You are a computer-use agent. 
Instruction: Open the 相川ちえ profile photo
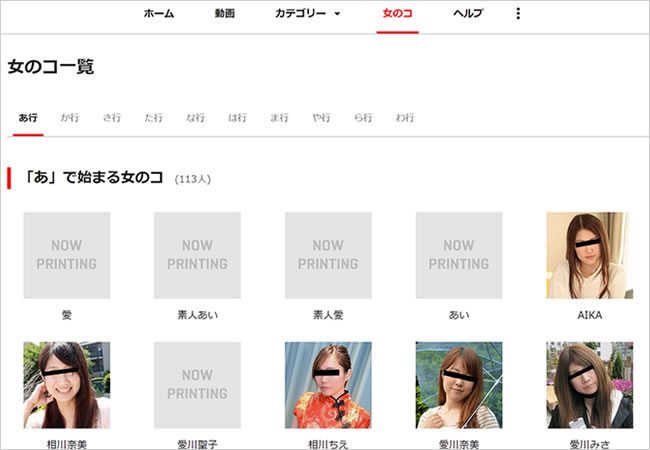tap(328, 385)
